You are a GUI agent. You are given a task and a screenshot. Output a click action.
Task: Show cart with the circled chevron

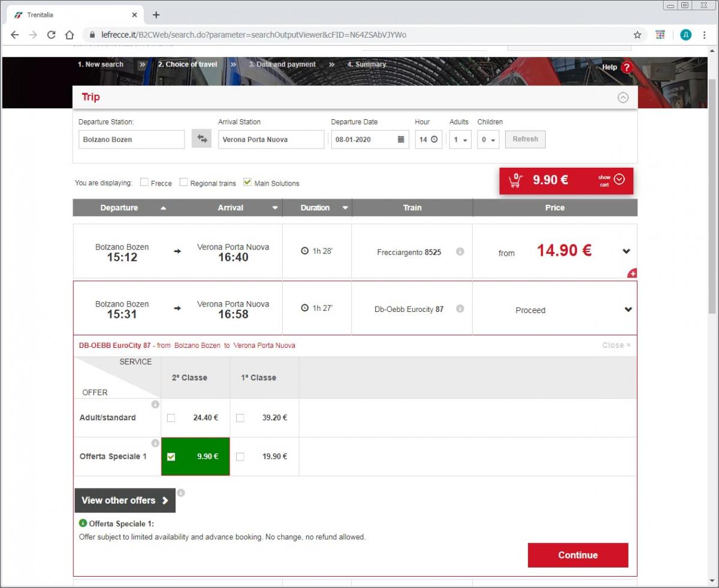(620, 179)
